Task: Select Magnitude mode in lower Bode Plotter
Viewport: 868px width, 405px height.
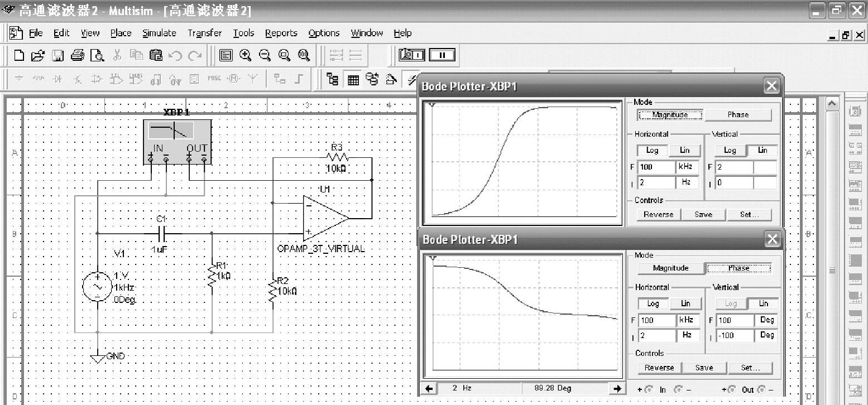Action: 670,268
